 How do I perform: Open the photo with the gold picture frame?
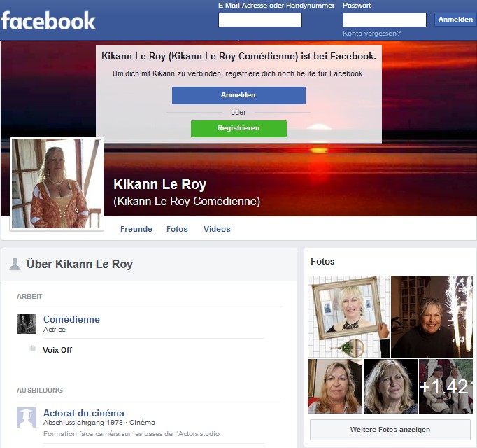348,316
